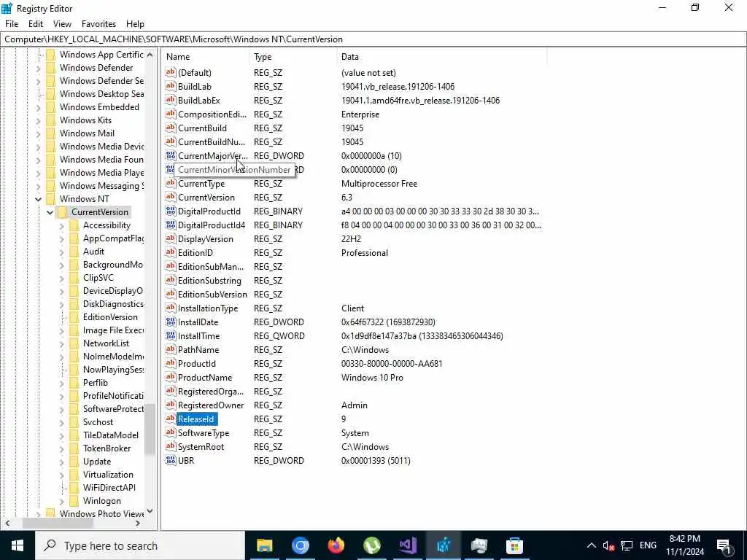
Task: Open the Help menu
Action: click(x=135, y=24)
